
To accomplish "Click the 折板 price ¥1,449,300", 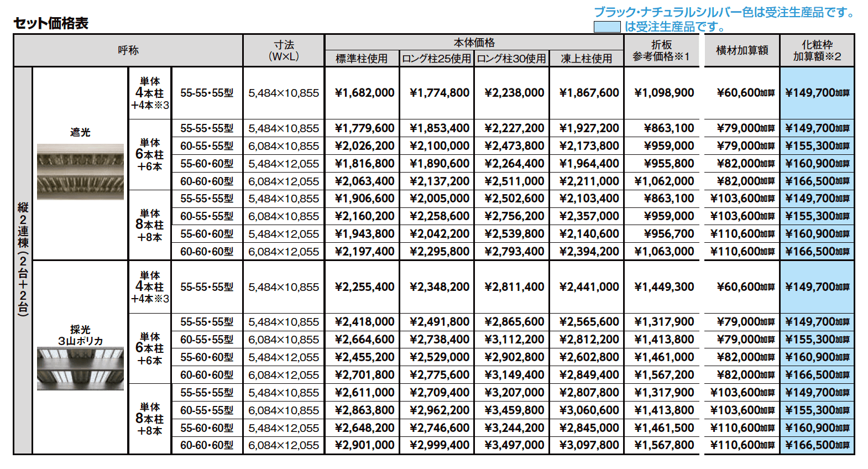I will coord(664,287).
